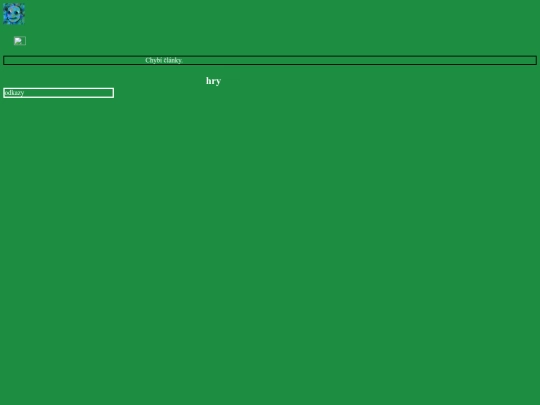This screenshot has height=405, width=540.
Task: Click the broken image placeholder icon
Action: (20, 41)
